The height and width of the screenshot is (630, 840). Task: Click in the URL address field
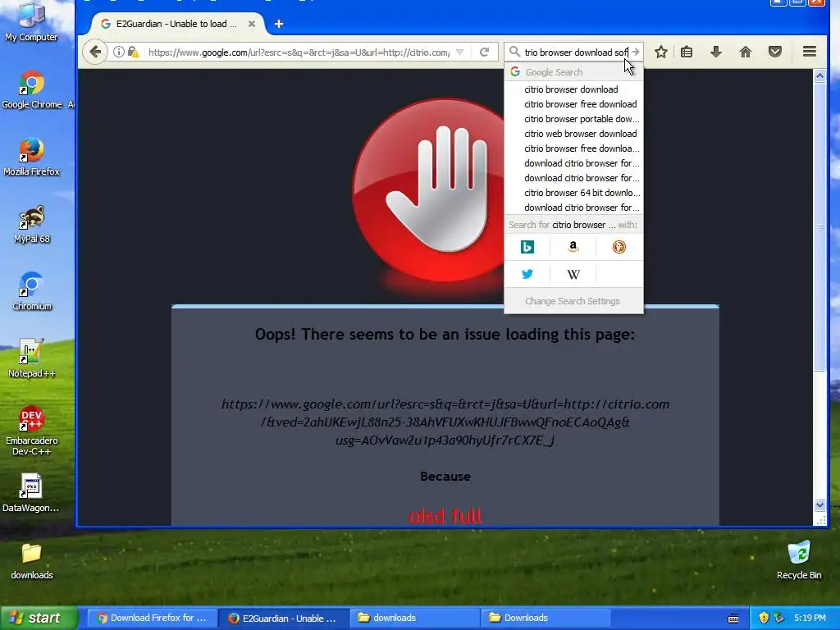coord(299,52)
